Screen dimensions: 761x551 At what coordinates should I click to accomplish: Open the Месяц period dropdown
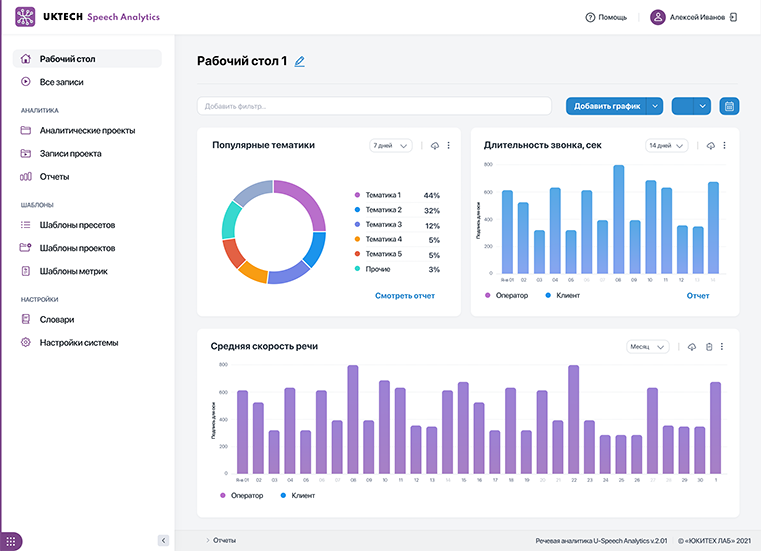point(647,347)
